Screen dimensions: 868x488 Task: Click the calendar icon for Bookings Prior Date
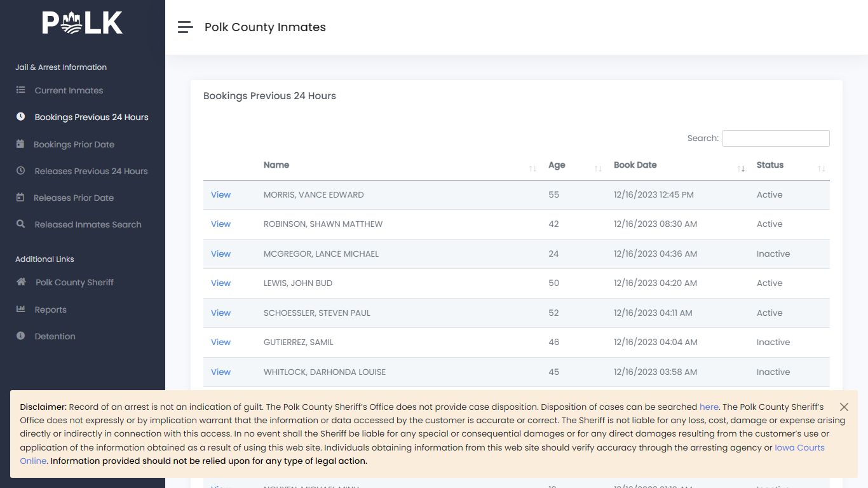[x=21, y=144]
